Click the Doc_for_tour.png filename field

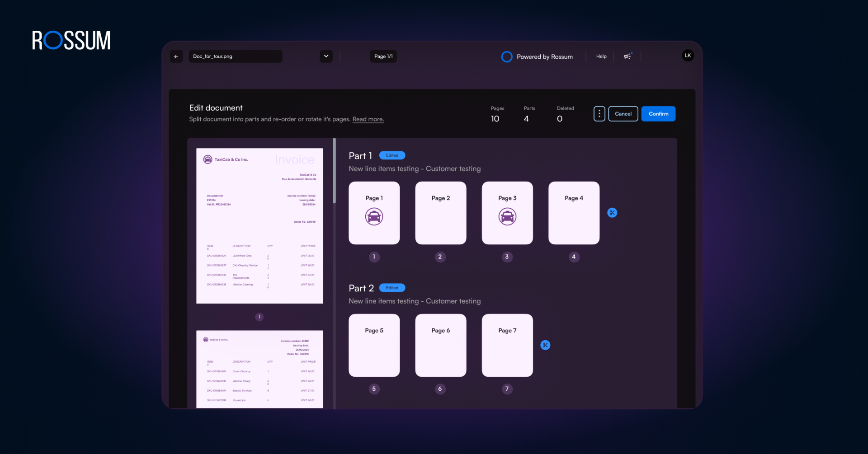tap(235, 56)
